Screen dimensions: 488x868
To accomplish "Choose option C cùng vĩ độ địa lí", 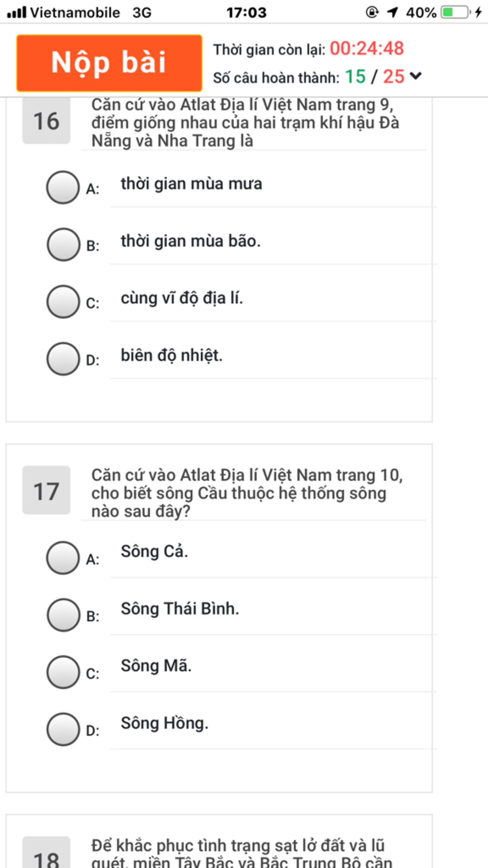I will [x=63, y=302].
